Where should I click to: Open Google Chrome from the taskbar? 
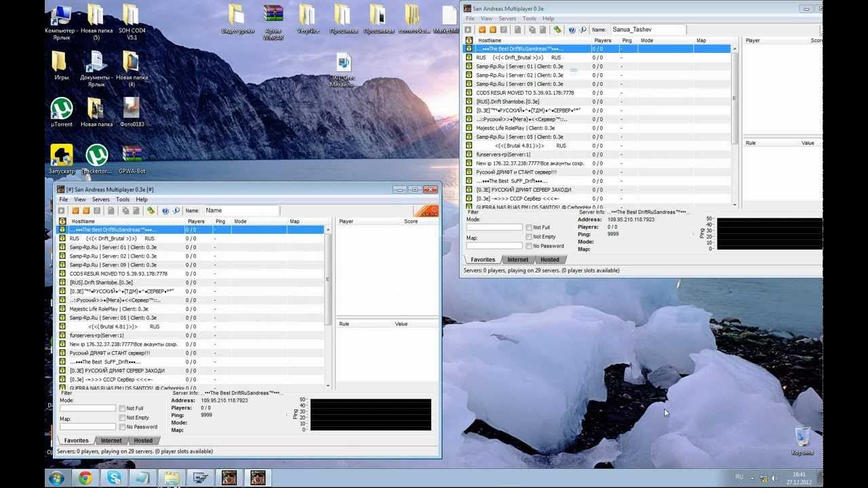click(x=85, y=478)
